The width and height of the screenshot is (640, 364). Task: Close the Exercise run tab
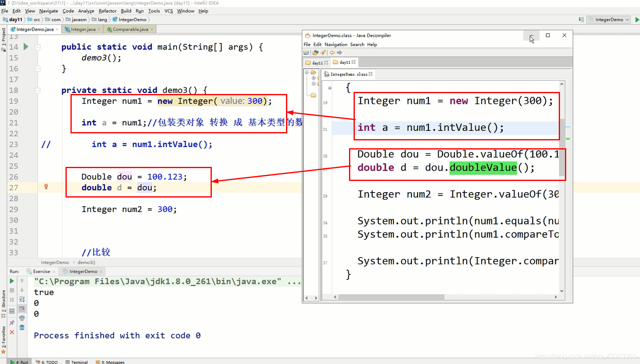[54, 272]
